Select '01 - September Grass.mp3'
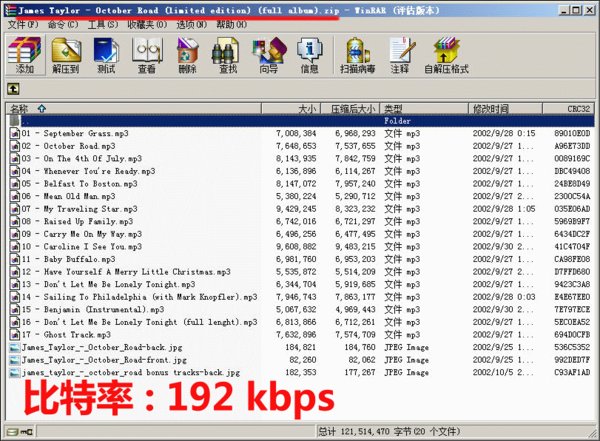The width and height of the screenshot is (600, 441). (x=75, y=134)
